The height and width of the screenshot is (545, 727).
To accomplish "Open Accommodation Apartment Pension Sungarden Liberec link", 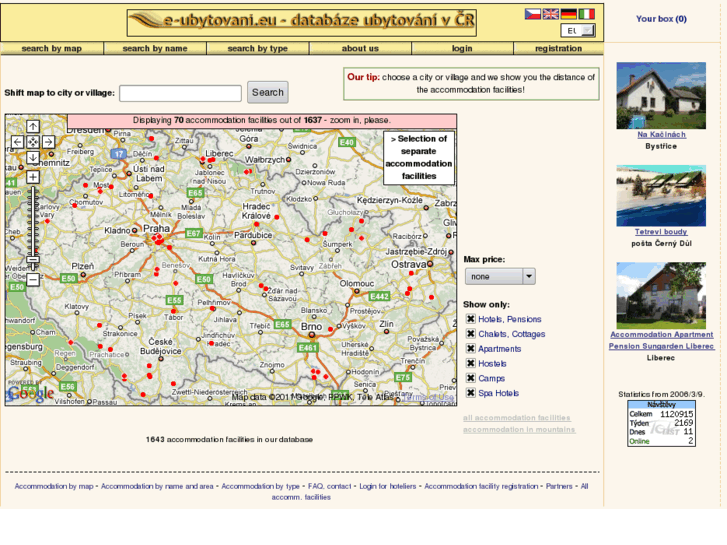I will pyautogui.click(x=662, y=340).
